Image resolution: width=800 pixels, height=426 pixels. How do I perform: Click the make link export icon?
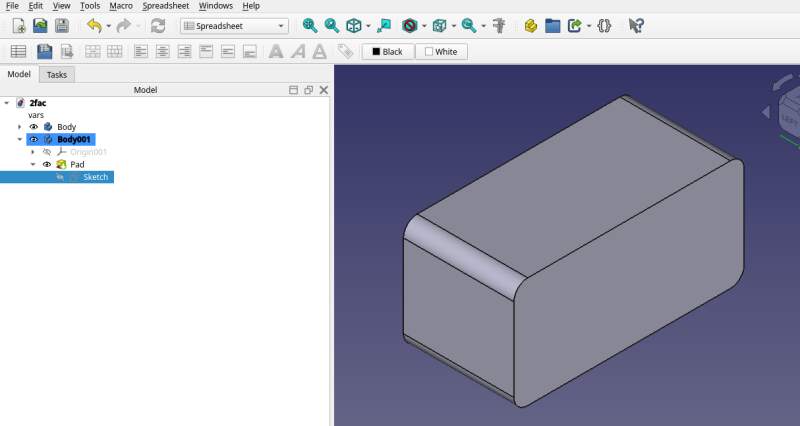574,26
